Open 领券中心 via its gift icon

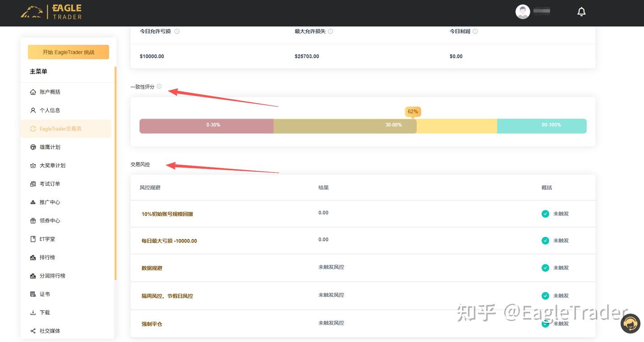pyautogui.click(x=34, y=220)
